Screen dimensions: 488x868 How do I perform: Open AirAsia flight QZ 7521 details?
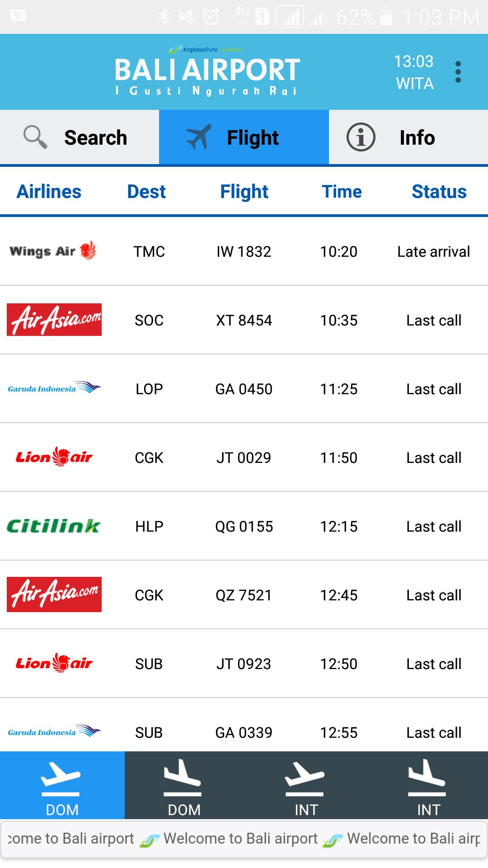(244, 595)
